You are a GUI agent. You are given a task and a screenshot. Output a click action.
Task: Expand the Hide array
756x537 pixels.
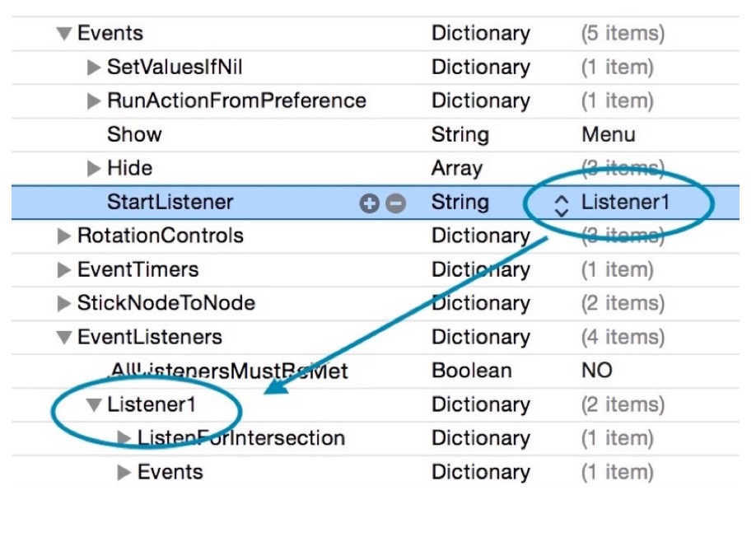(x=93, y=168)
